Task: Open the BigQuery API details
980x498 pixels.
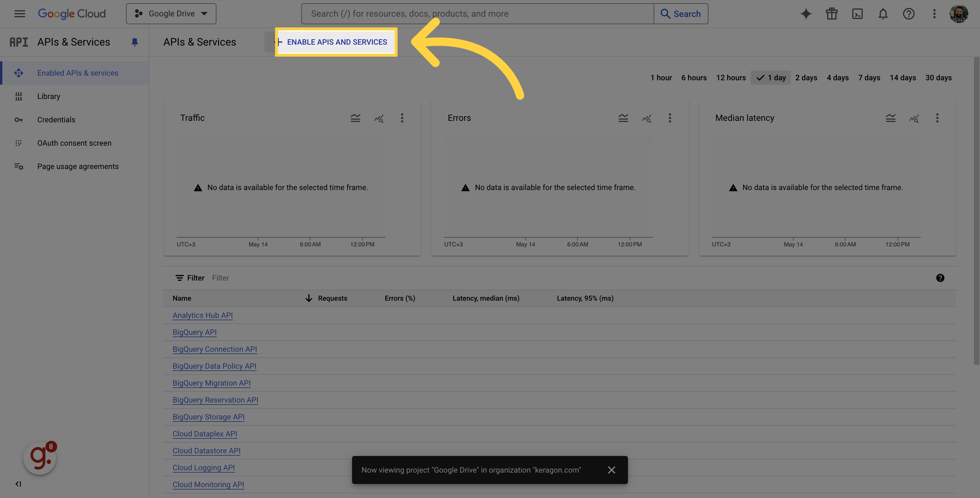Action: (195, 332)
